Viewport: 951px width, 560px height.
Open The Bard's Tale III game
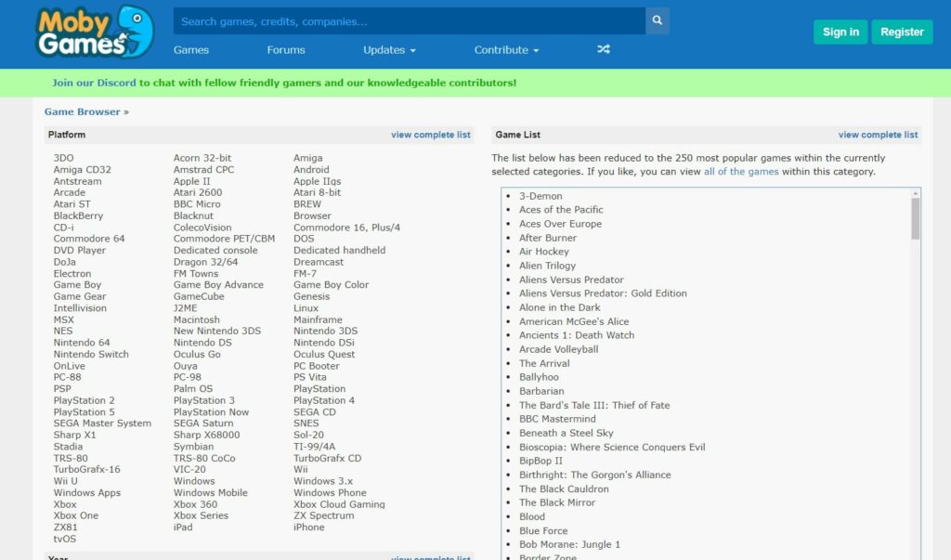594,405
